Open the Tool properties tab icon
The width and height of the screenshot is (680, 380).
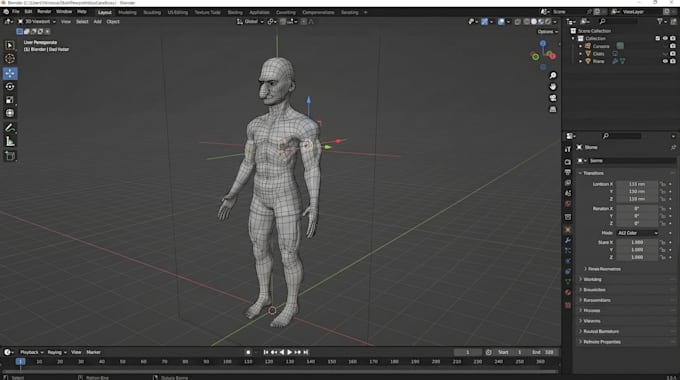tap(568, 149)
